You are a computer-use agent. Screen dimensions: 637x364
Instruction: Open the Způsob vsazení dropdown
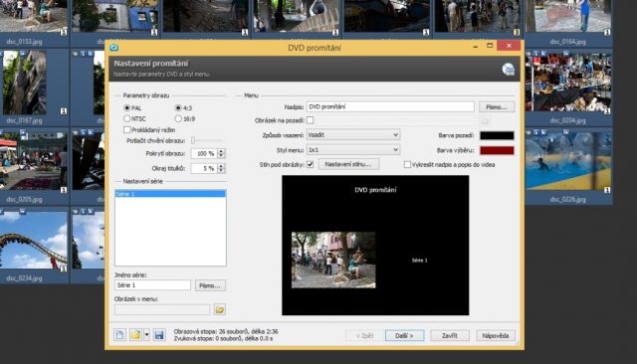[x=353, y=134]
